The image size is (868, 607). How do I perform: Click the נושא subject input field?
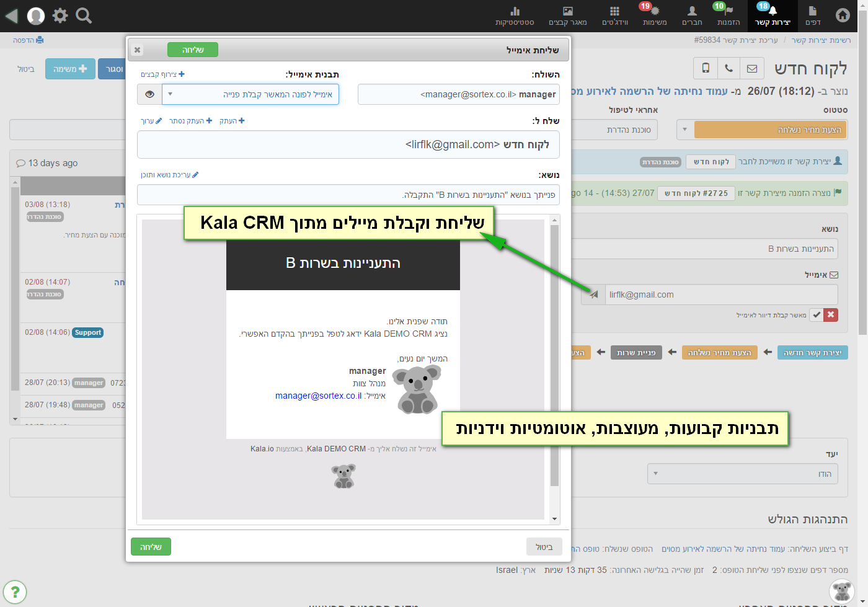[x=348, y=195]
